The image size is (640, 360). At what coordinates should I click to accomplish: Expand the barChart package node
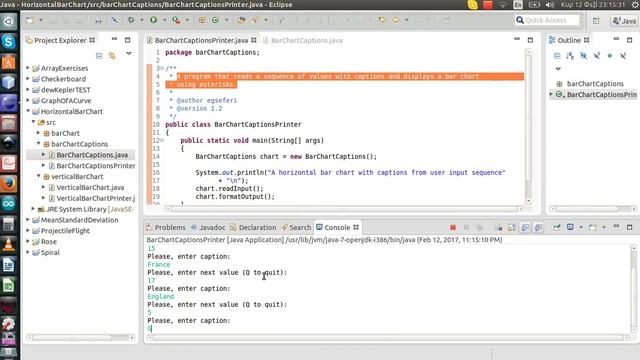[38, 133]
